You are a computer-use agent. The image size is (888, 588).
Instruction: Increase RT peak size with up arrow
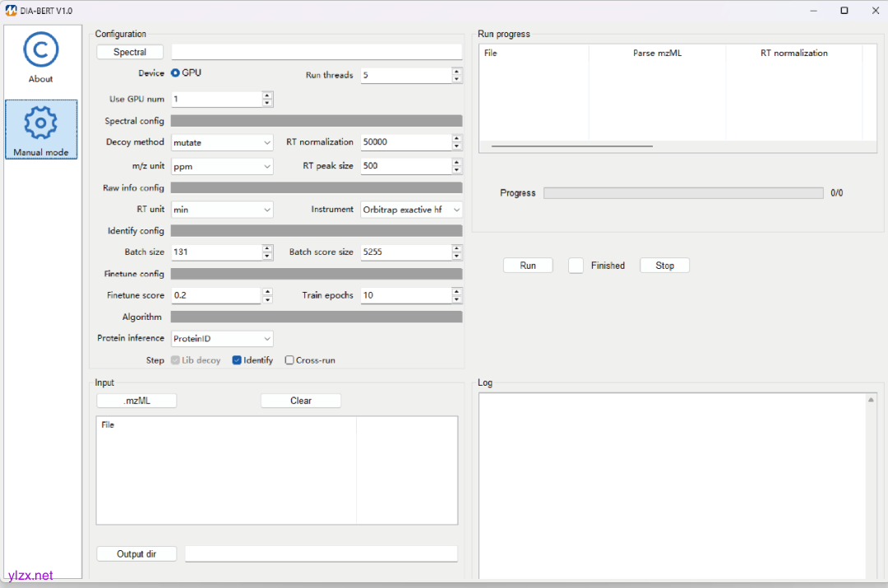pos(456,161)
